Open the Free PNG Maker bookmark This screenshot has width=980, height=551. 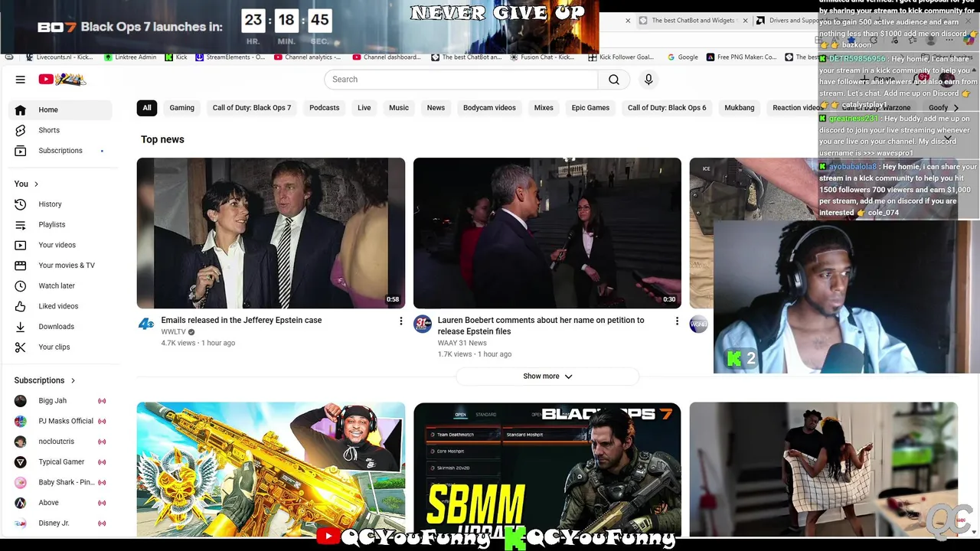point(742,57)
